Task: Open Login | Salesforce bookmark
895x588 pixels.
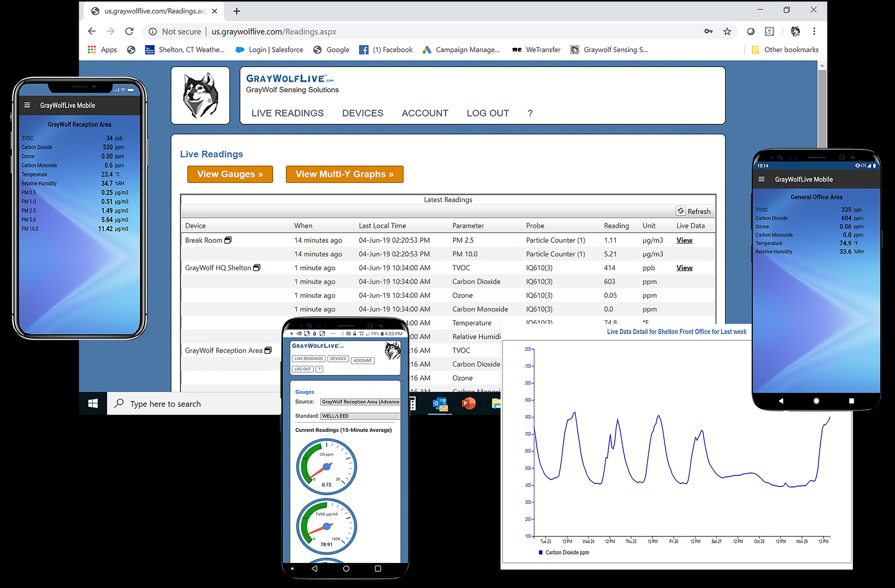Action: pyautogui.click(x=269, y=50)
